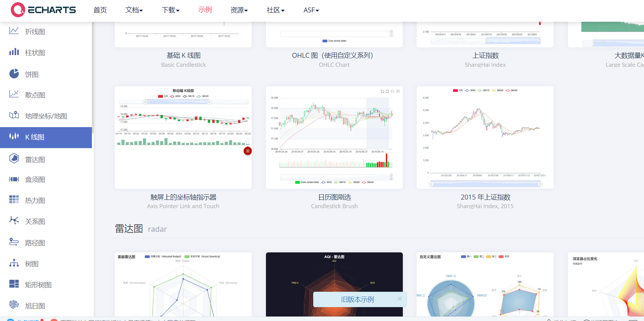Open the 基础雷达图 radar thumbnail

183,284
